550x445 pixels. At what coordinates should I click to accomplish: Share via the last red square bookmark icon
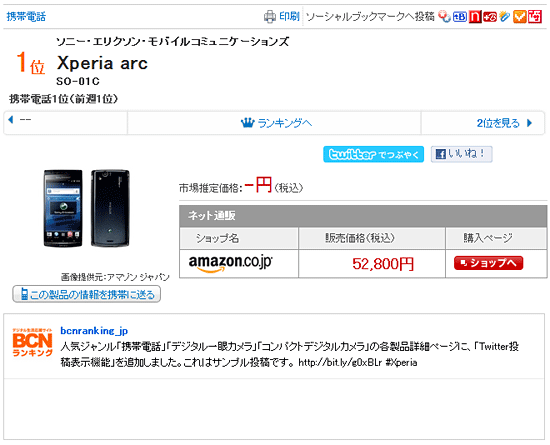(x=535, y=16)
